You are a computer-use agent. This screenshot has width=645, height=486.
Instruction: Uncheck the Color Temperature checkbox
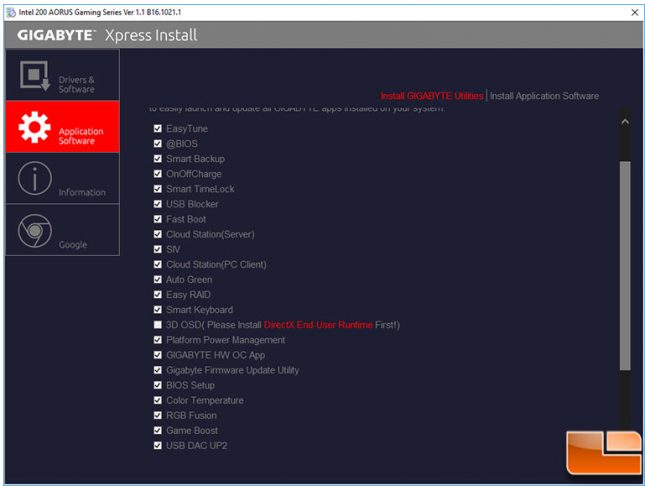click(158, 400)
